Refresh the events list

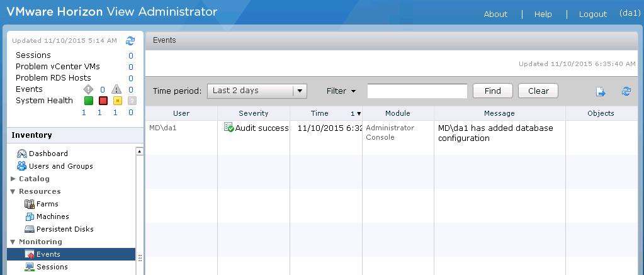626,92
